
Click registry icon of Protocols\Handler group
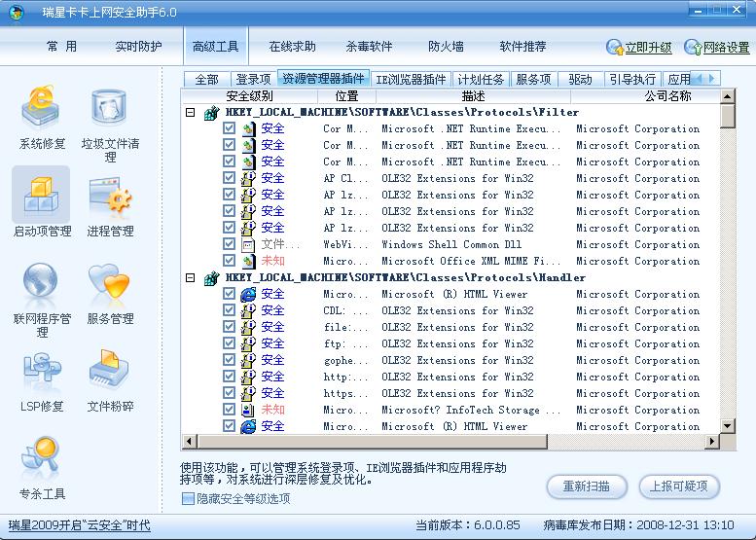[x=211, y=278]
